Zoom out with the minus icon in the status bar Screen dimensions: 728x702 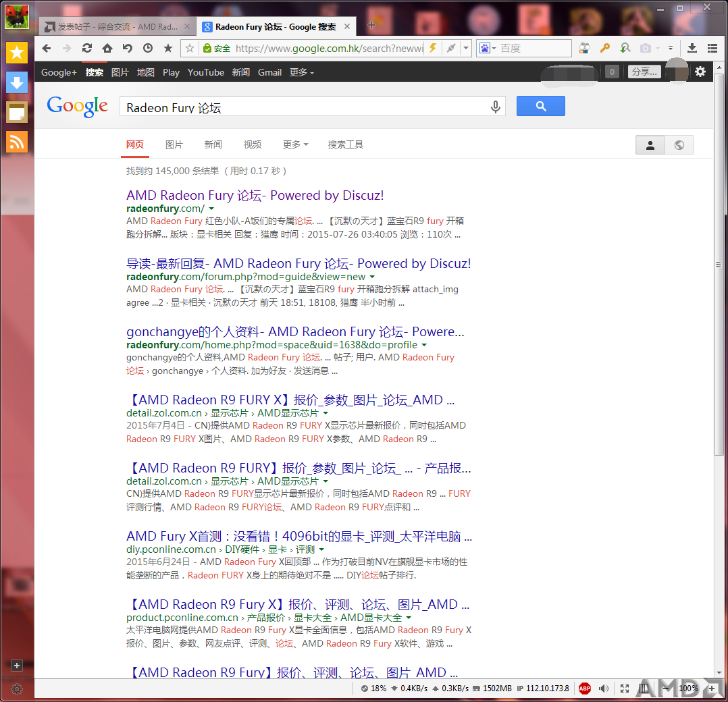[667, 688]
